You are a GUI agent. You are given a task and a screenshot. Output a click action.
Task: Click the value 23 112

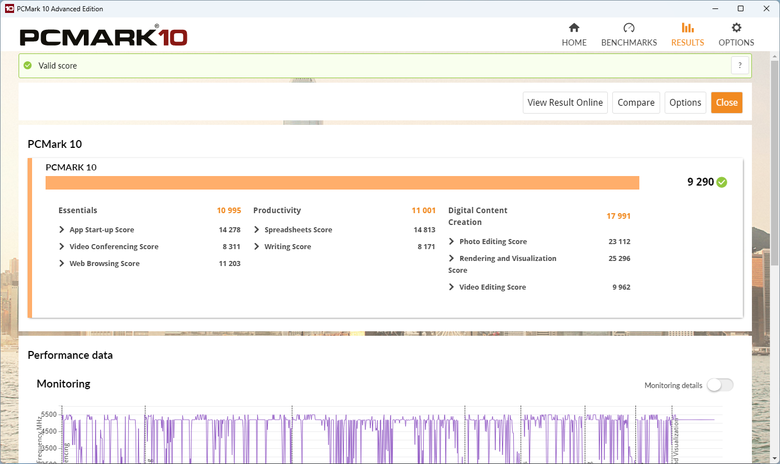pyautogui.click(x=619, y=242)
